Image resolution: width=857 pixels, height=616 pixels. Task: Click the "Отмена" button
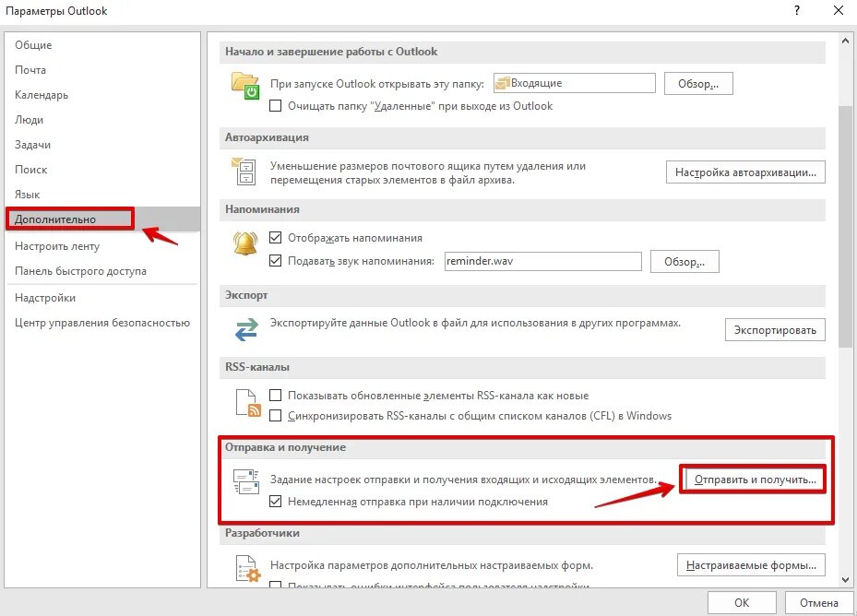point(819,602)
